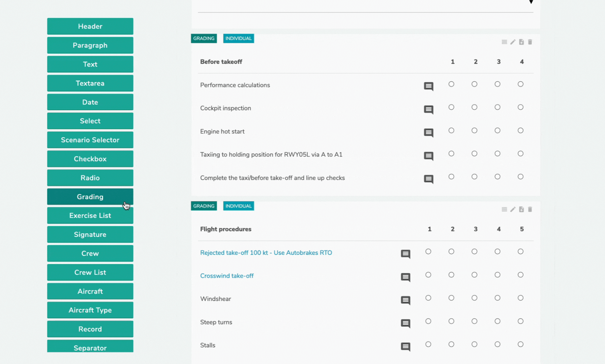The image size is (605, 364).
Task: Edit the Flight procedures grading block
Action: pyautogui.click(x=513, y=210)
